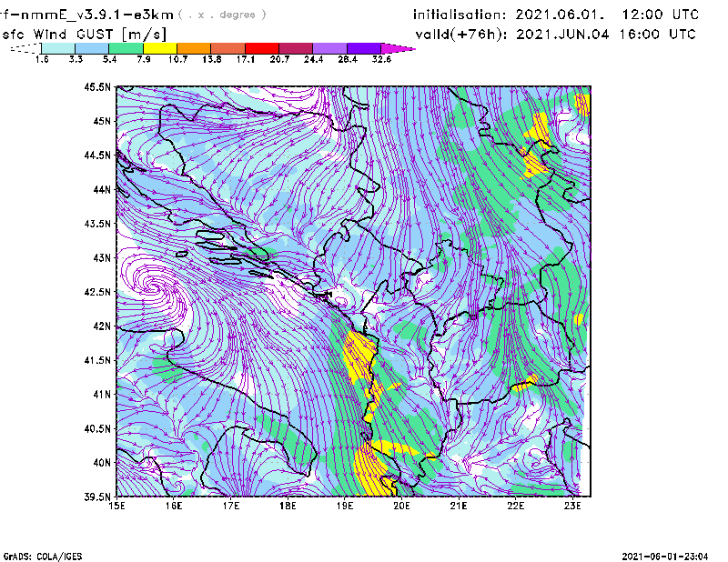Viewport: 728px width, 562px height.
Task: Click latitude label 42N
Action: pyautogui.click(x=102, y=326)
